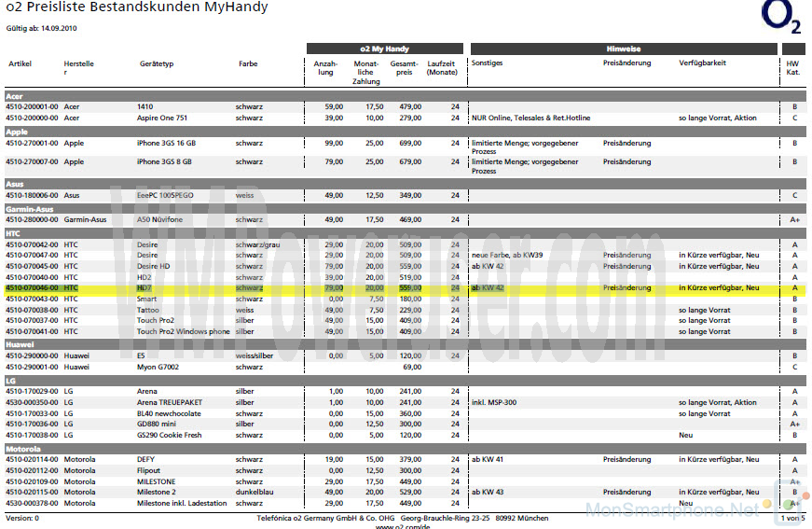Image resolution: width=812 pixels, height=529 pixels.
Task: Select the Acer section header
Action: pos(405,96)
